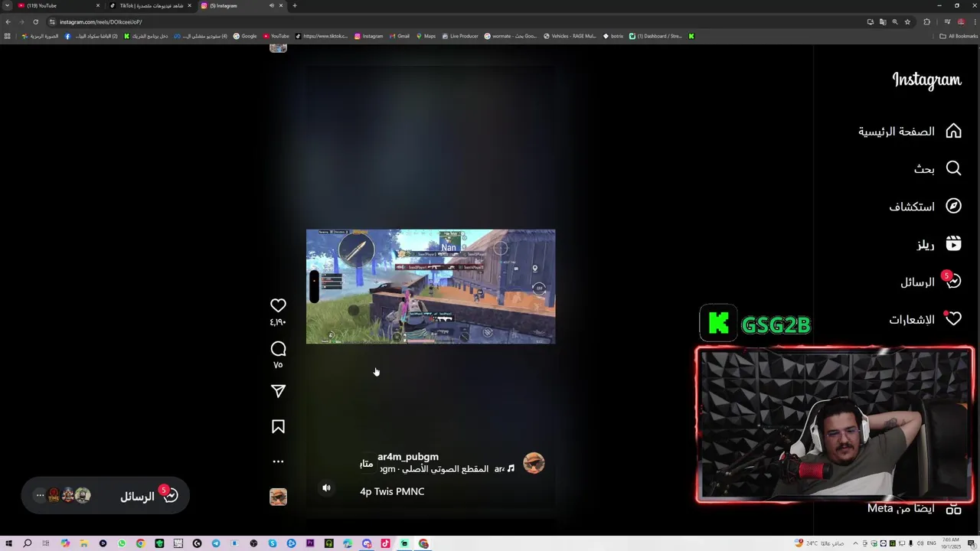Image resolution: width=980 pixels, height=551 pixels.
Task: Click the reel caption 4p Twis PMNC
Action: click(x=392, y=491)
